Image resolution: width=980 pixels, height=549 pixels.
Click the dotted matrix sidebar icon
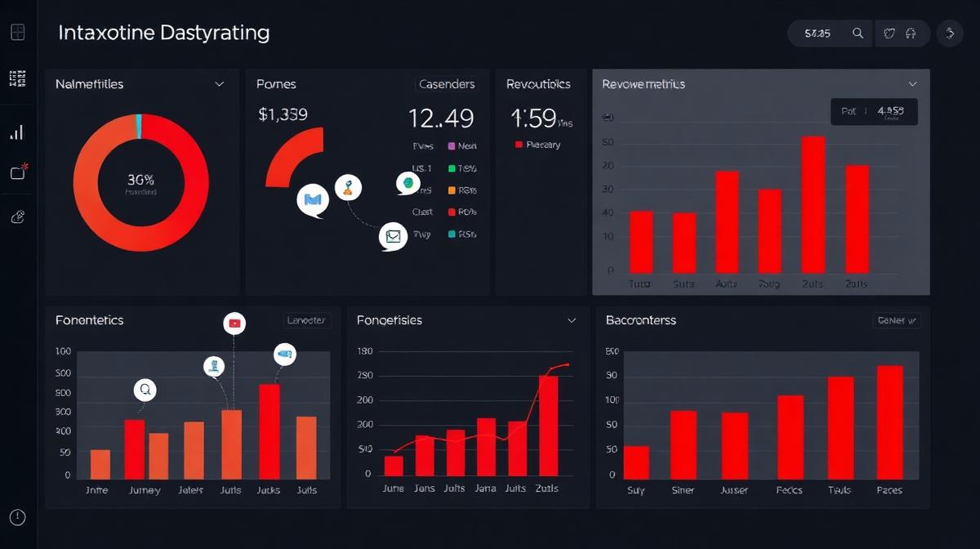tap(17, 78)
